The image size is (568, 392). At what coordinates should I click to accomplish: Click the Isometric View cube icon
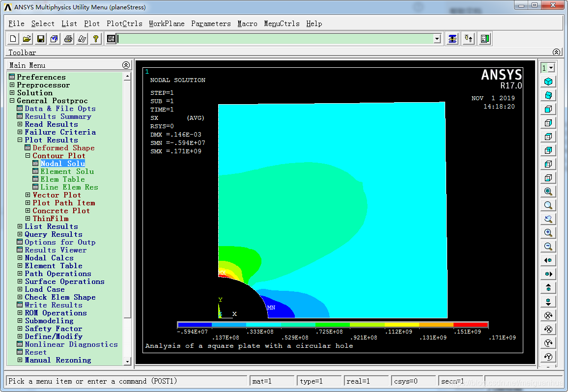[x=548, y=82]
